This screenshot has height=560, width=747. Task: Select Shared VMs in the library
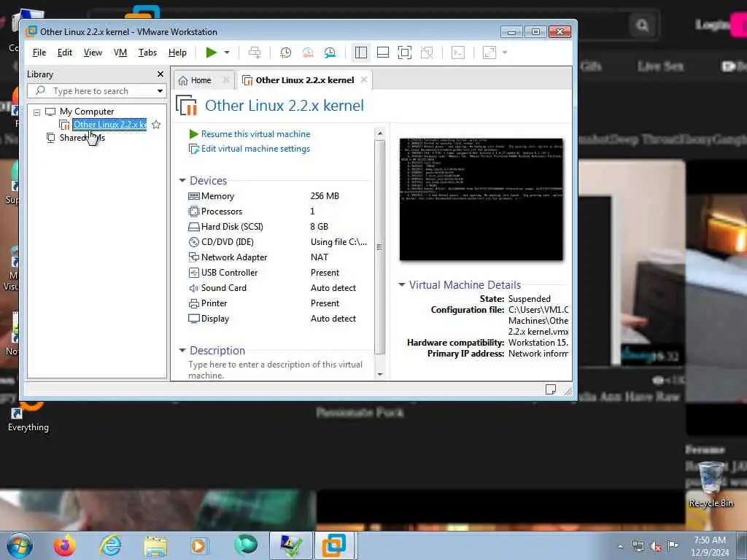pyautogui.click(x=82, y=138)
